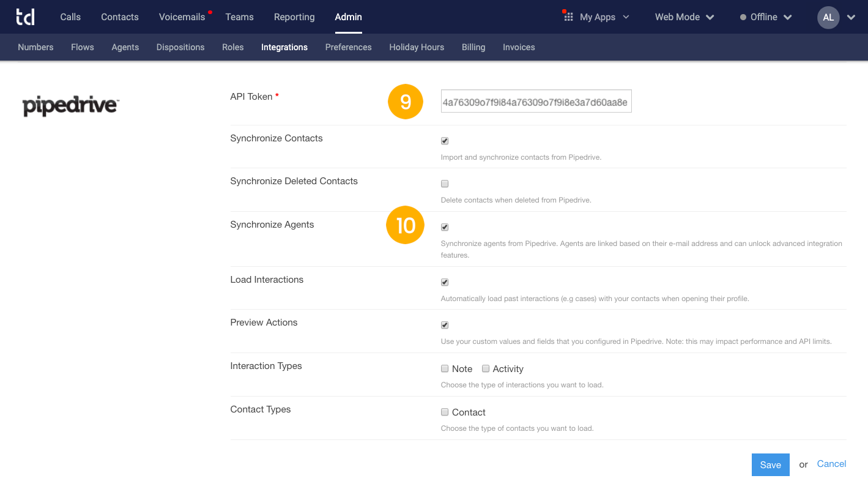Uncheck Load Interactions
The image size is (868, 481).
point(445,282)
